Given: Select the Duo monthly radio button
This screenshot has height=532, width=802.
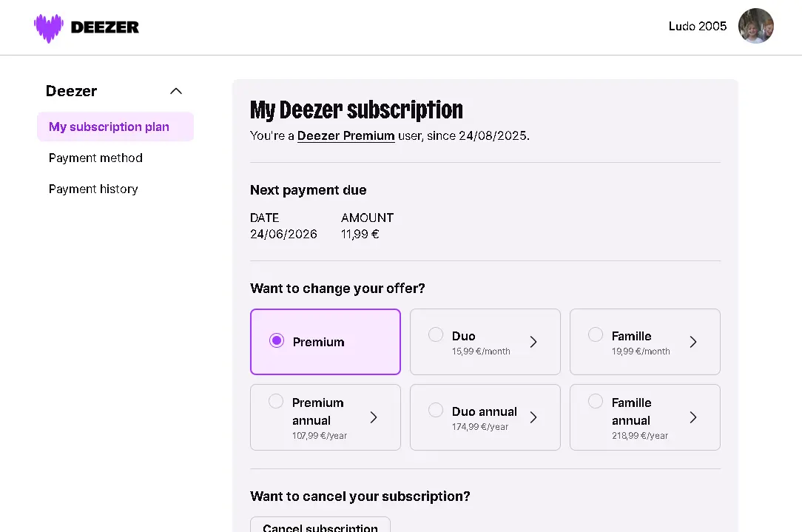Looking at the screenshot, I should point(436,334).
